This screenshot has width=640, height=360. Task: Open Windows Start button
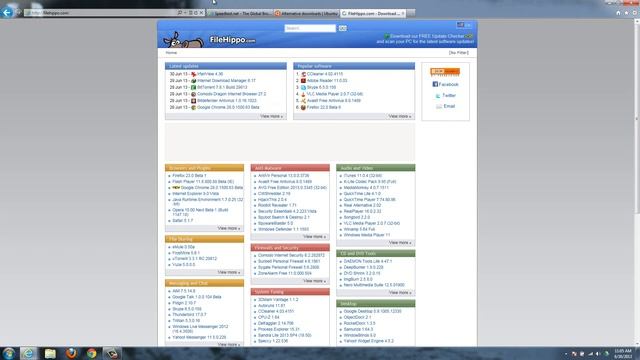point(9,353)
